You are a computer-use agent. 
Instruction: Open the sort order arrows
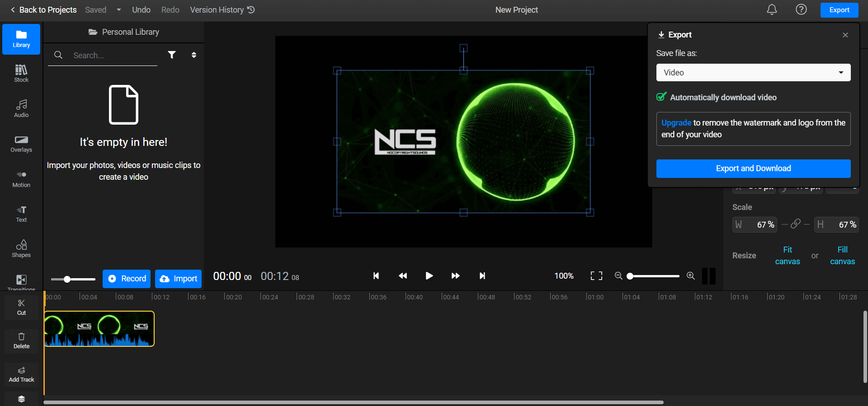pyautogui.click(x=194, y=55)
